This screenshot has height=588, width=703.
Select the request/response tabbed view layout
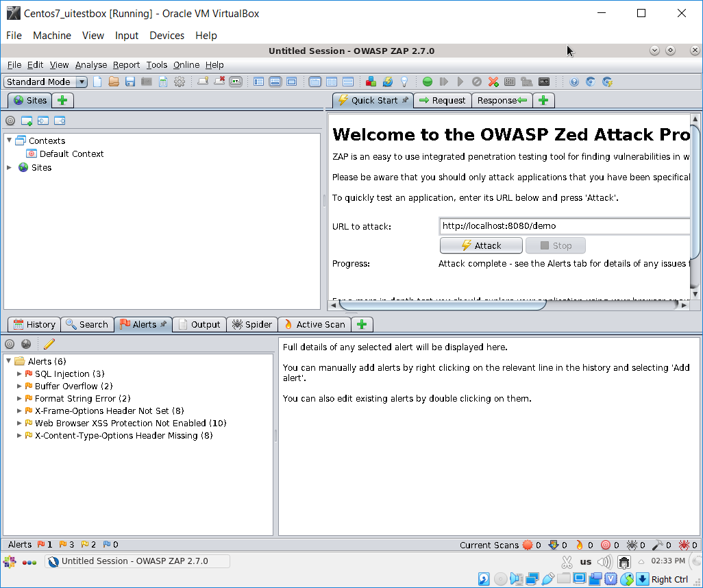tap(315, 82)
